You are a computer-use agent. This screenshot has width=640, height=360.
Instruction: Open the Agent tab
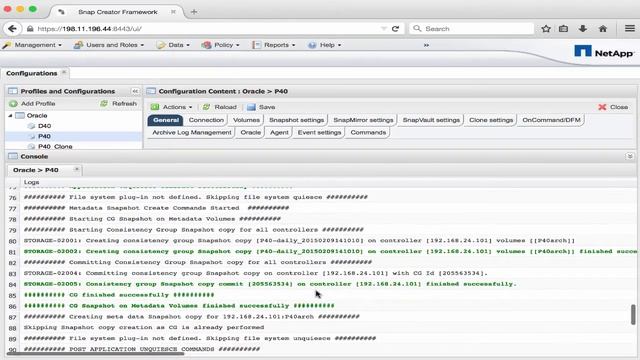click(279, 132)
